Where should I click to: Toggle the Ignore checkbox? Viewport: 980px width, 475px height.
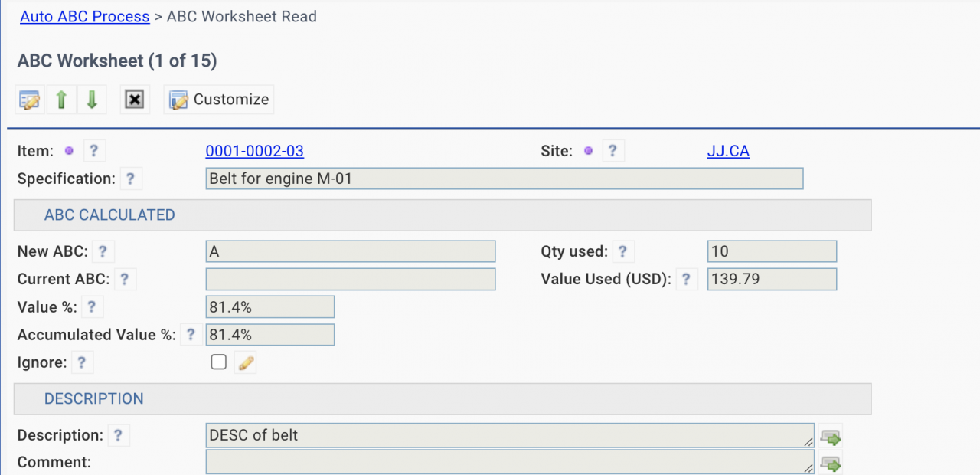click(219, 362)
